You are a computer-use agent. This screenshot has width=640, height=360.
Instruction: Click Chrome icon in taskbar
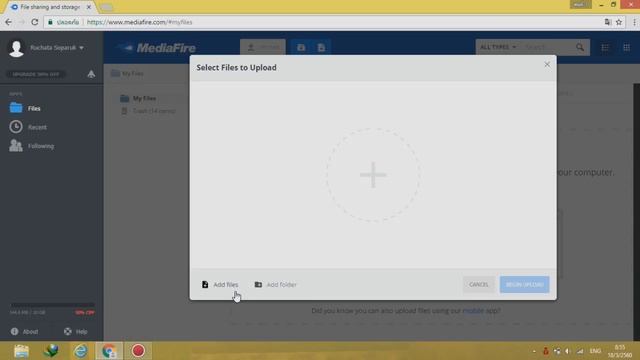tap(109, 351)
